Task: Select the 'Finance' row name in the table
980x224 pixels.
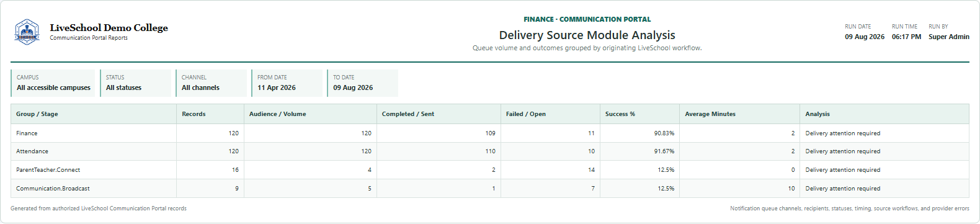Action: [x=27, y=133]
